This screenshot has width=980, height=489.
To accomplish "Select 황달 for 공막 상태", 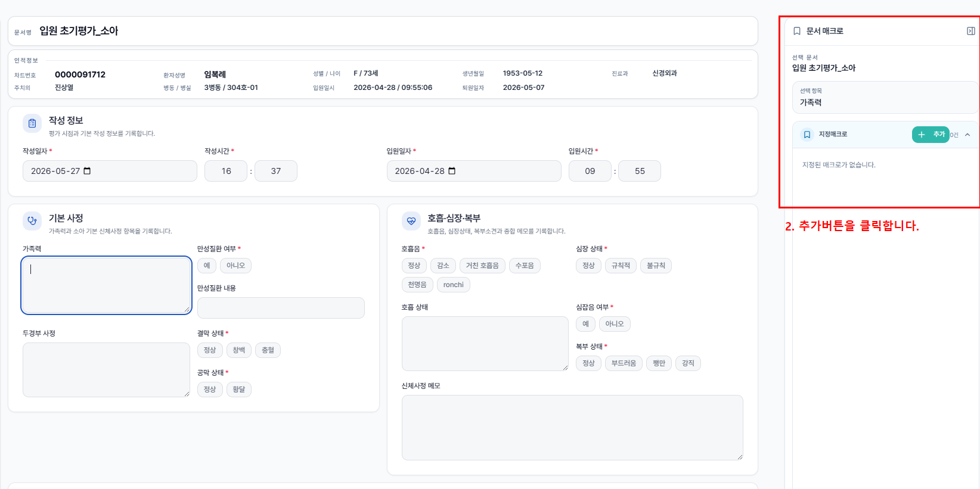I will click(x=239, y=390).
